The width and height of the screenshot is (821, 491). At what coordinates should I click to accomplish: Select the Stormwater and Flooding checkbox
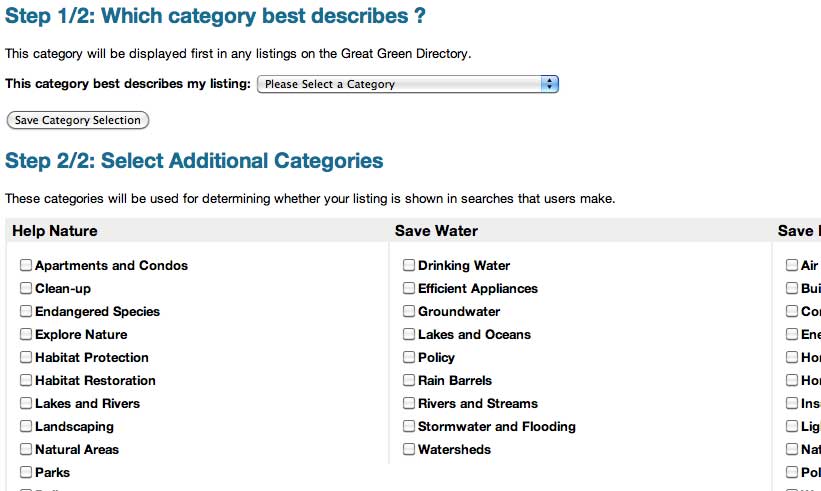point(409,427)
